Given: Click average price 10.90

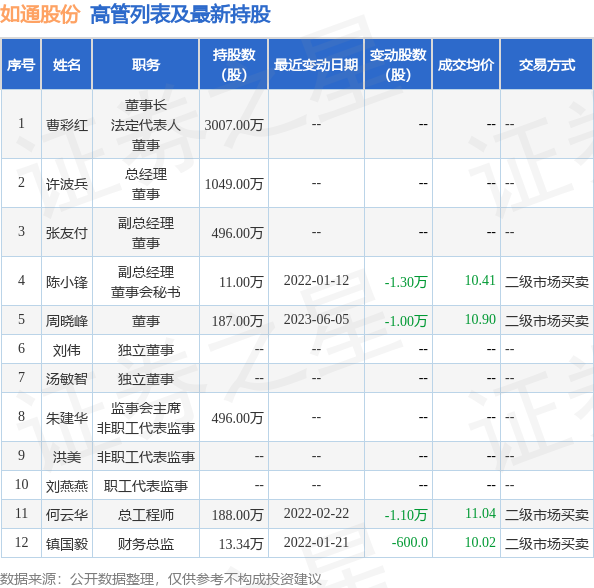Looking at the screenshot, I should (x=480, y=319).
